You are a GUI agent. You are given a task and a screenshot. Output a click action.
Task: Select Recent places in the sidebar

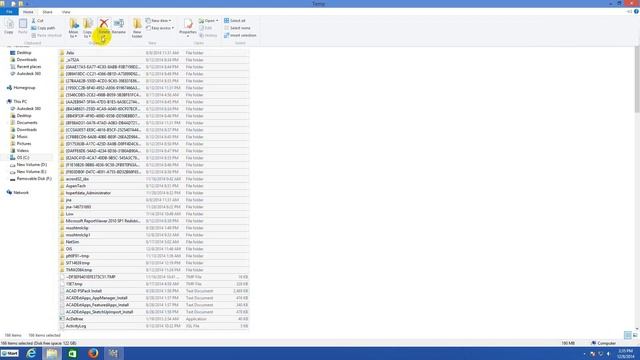(x=25, y=67)
